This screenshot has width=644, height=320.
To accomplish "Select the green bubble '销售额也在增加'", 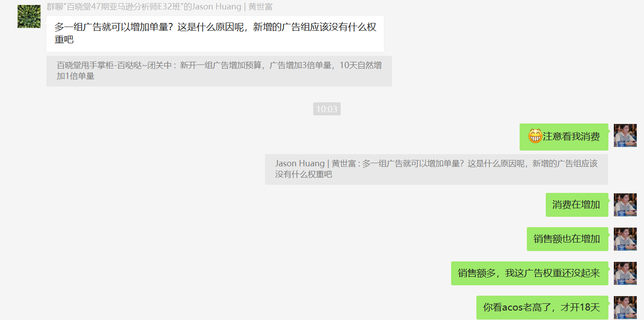I will tap(567, 239).
